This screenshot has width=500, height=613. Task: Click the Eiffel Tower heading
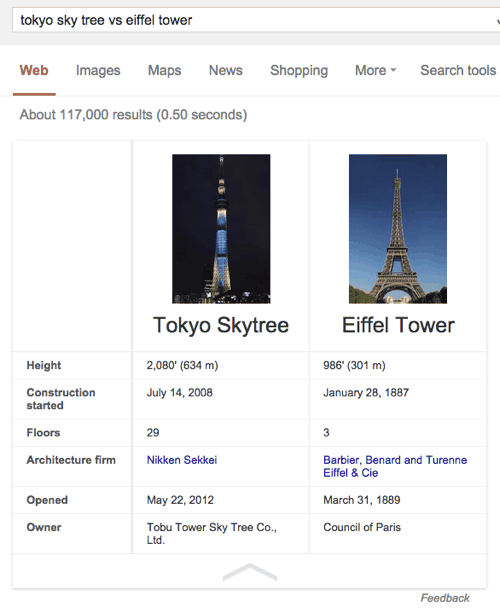(398, 325)
